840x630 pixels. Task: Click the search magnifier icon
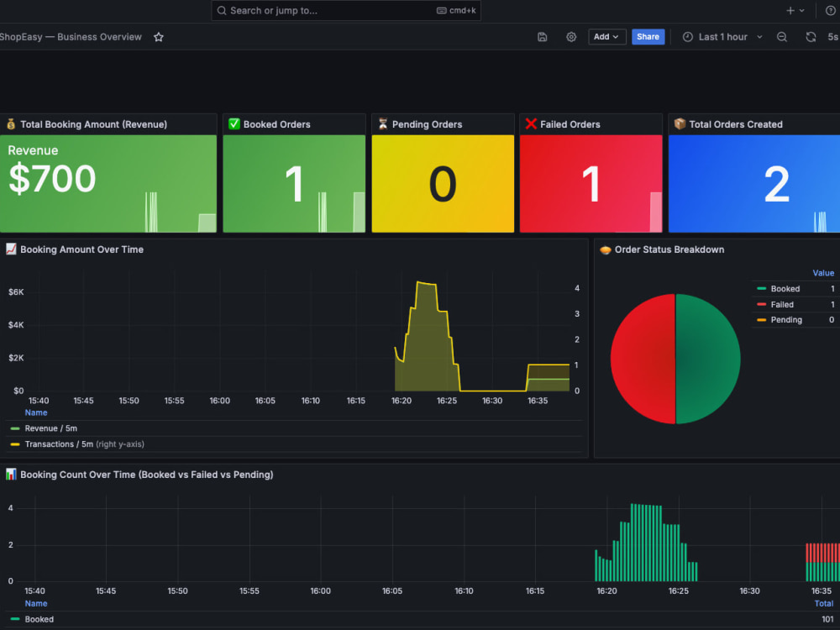coord(221,11)
